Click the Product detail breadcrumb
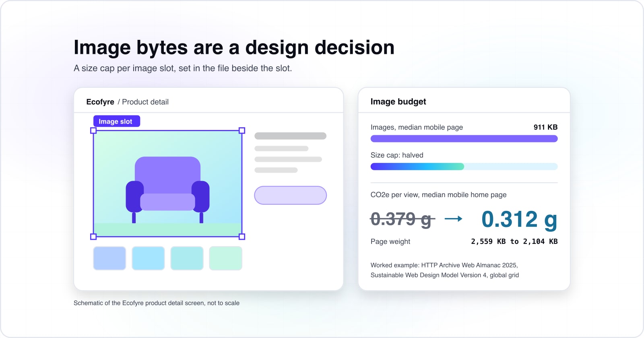 click(145, 102)
